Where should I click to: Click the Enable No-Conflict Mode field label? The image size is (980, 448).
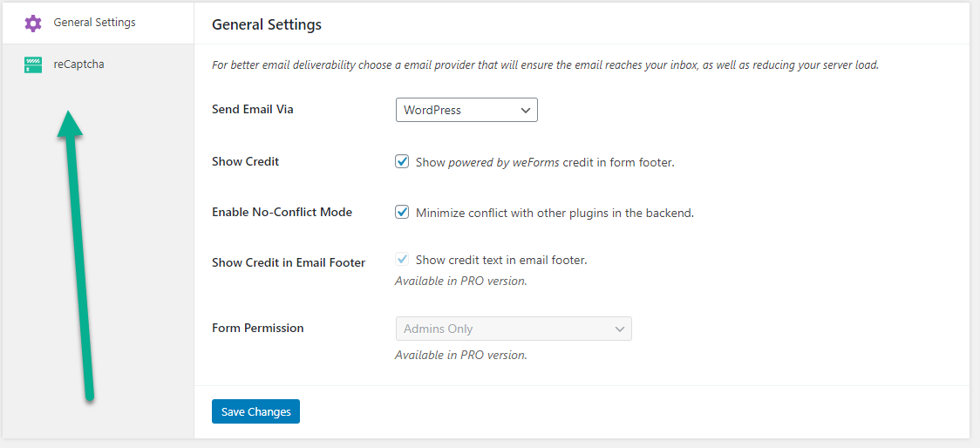pos(282,212)
